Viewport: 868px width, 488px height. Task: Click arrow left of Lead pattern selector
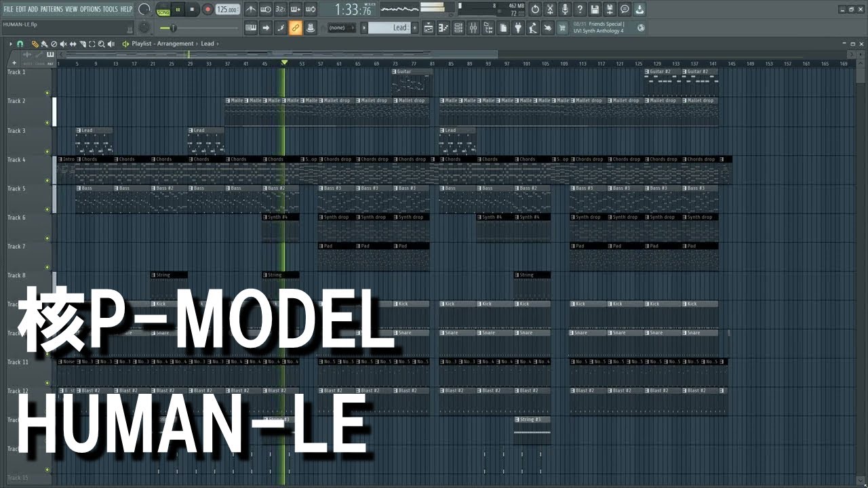click(364, 28)
